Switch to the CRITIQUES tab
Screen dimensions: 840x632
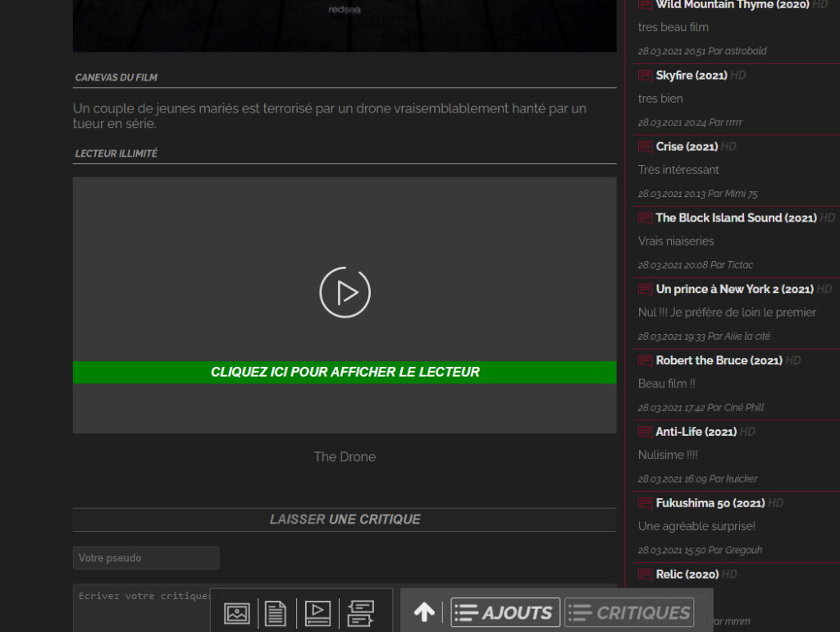point(629,612)
